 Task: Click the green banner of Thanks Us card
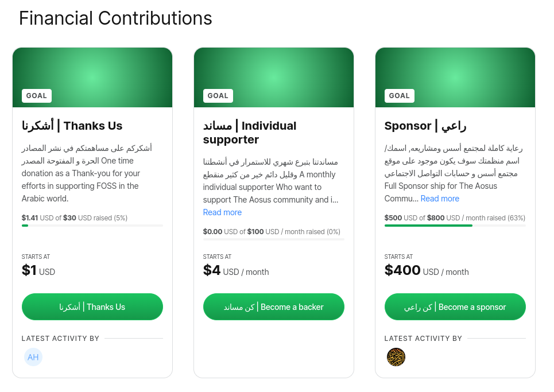click(92, 77)
